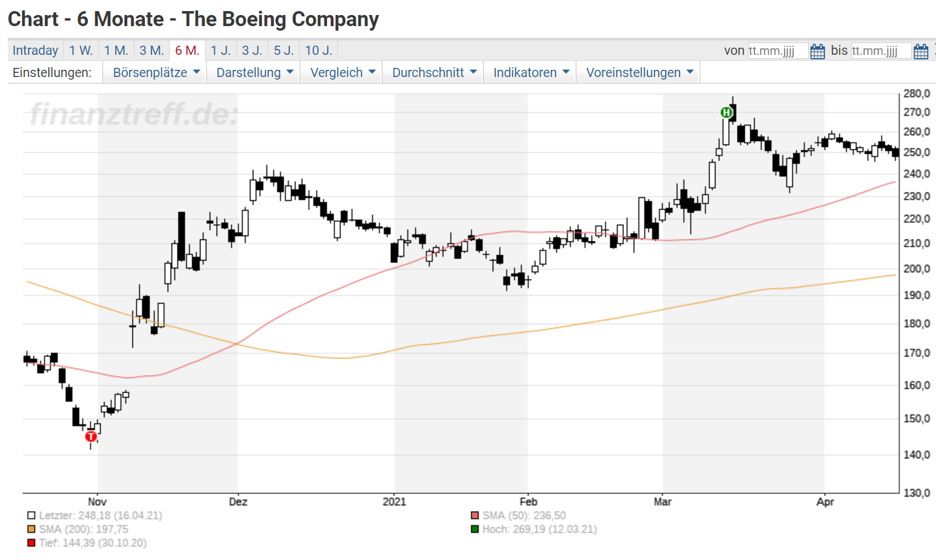Open the 'von' date calendar picker
Viewport: 936px width, 560px height.
817,51
